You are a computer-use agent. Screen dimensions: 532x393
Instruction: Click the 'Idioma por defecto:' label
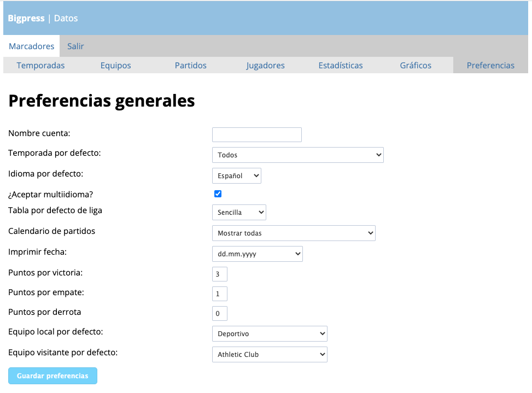click(46, 174)
